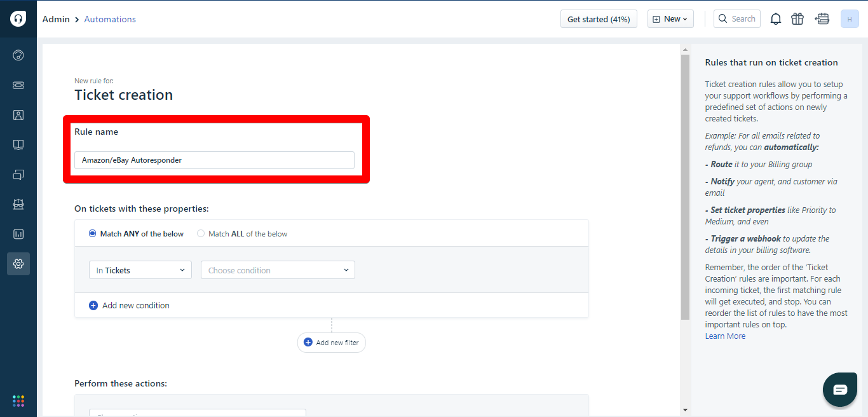Viewport: 868px width, 417px height.
Task: Open the Analytics reports sidebar icon
Action: pos(18,234)
